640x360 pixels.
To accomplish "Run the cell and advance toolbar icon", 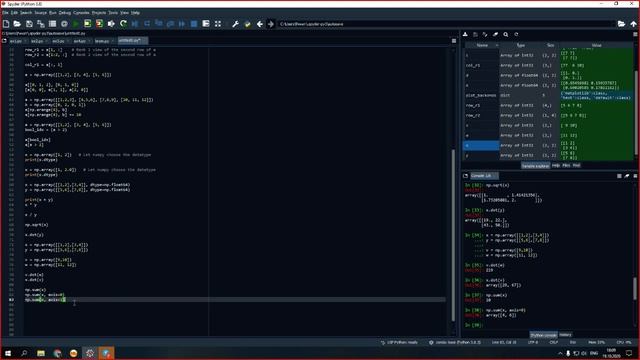I will (x=99, y=24).
